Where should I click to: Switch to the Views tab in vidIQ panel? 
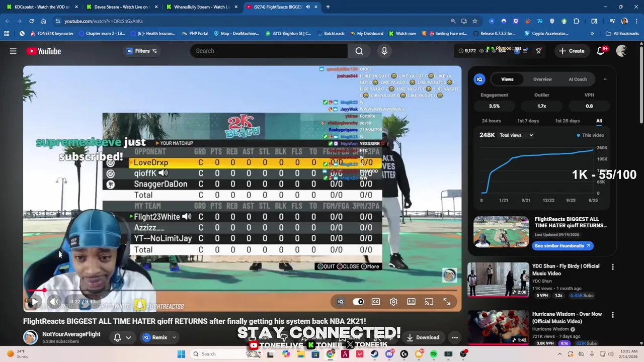507,79
